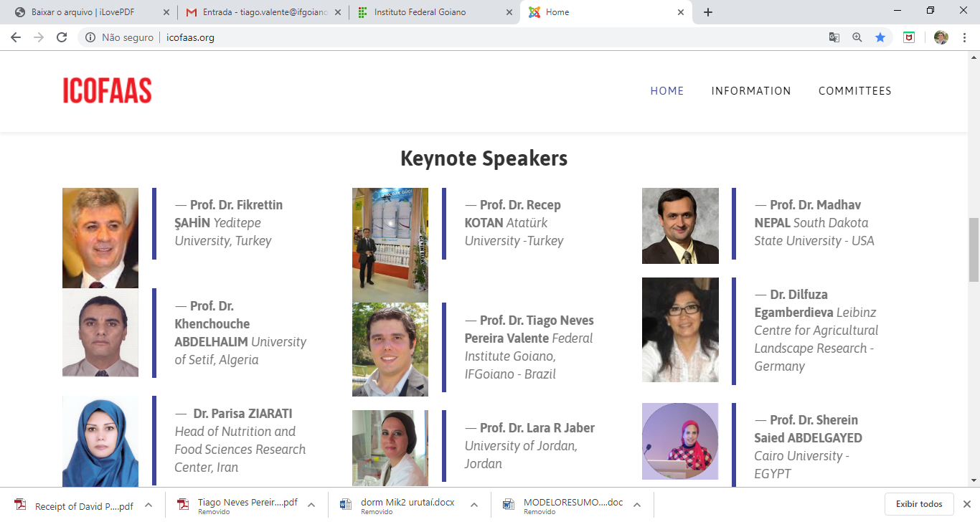Click the user profile avatar icon

[x=941, y=38]
